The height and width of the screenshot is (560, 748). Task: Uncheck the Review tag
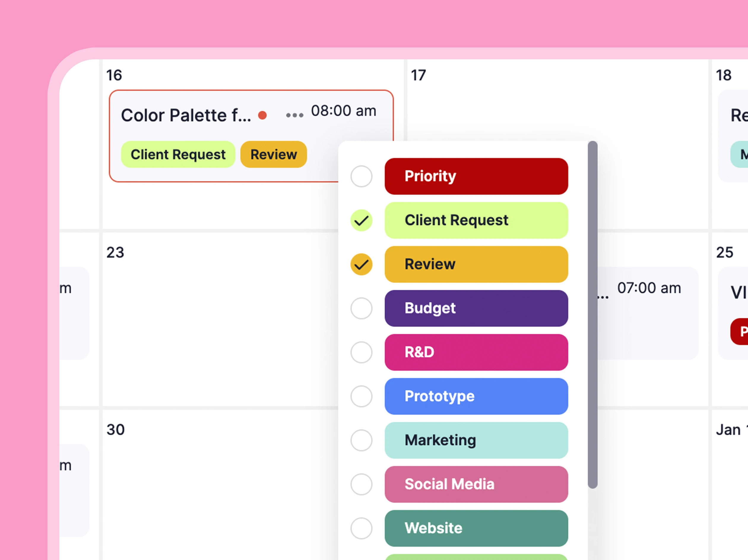tap(361, 264)
